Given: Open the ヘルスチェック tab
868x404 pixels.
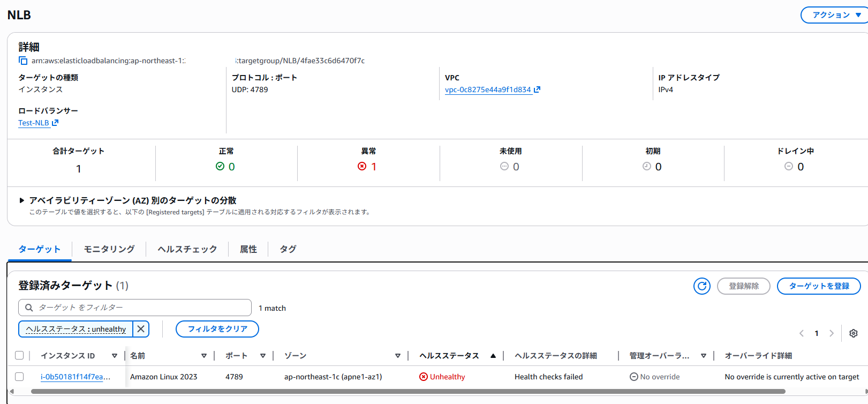Looking at the screenshot, I should pos(187,249).
